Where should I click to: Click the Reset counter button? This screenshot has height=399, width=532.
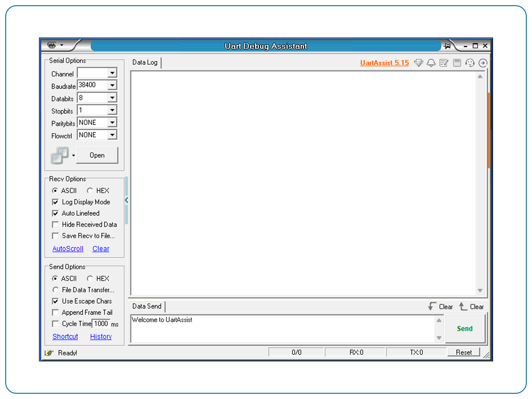coord(464,352)
